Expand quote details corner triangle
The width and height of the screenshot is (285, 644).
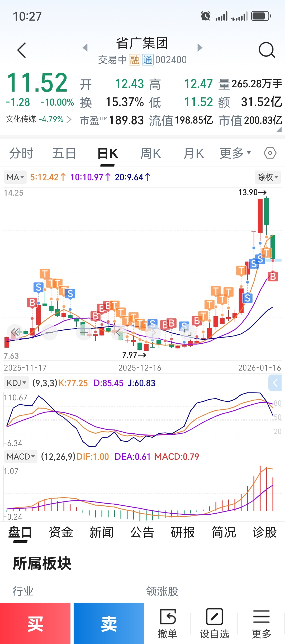(x=279, y=129)
